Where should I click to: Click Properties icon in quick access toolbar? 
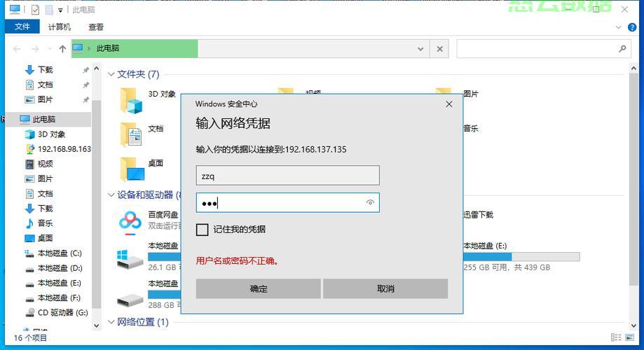35,9
